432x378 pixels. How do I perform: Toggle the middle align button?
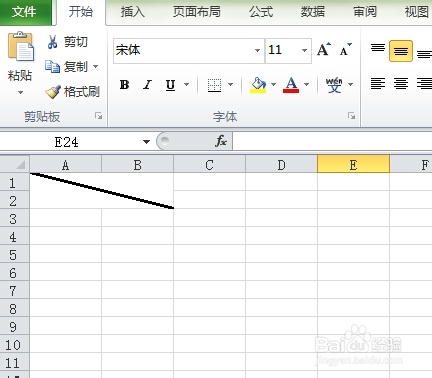[401, 51]
